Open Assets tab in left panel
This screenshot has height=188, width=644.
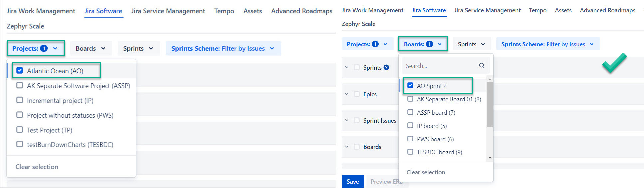[x=253, y=11]
